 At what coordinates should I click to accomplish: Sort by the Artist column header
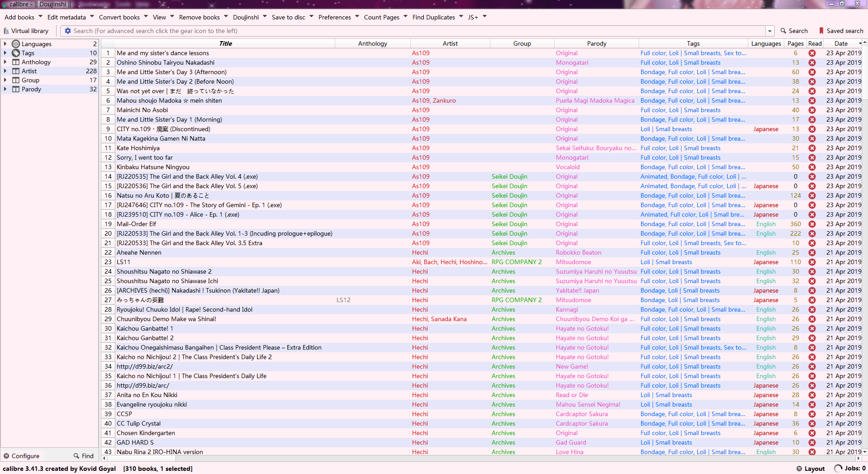coord(450,43)
